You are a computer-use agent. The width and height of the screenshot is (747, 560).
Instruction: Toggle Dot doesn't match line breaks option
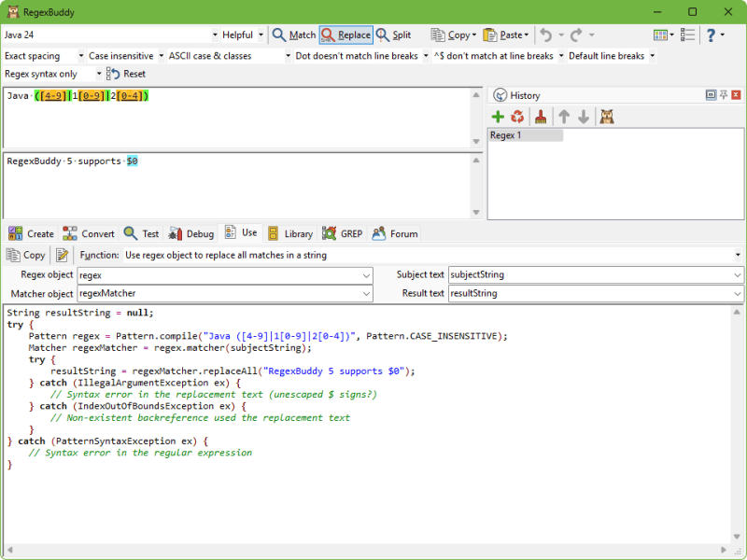click(x=361, y=56)
